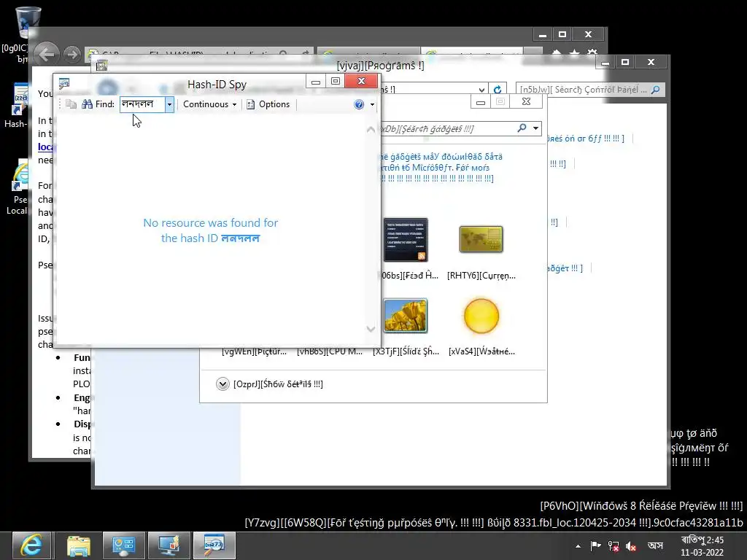This screenshot has height=560, width=747.
Task: Select the Slide Show gadget thumbnail
Action: [x=406, y=316]
